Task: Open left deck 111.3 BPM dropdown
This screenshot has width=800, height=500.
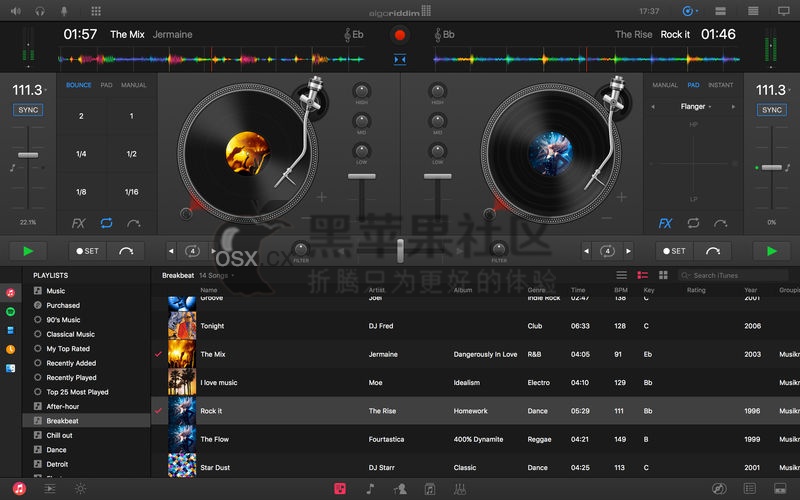Action: click(x=30, y=90)
